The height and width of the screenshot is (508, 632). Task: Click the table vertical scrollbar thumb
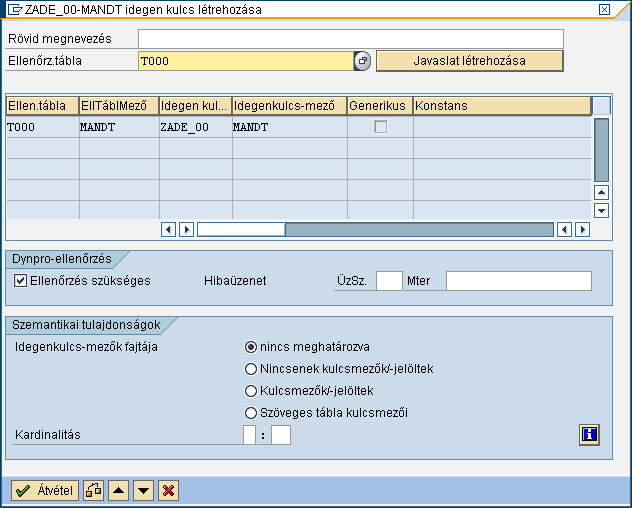(601, 150)
